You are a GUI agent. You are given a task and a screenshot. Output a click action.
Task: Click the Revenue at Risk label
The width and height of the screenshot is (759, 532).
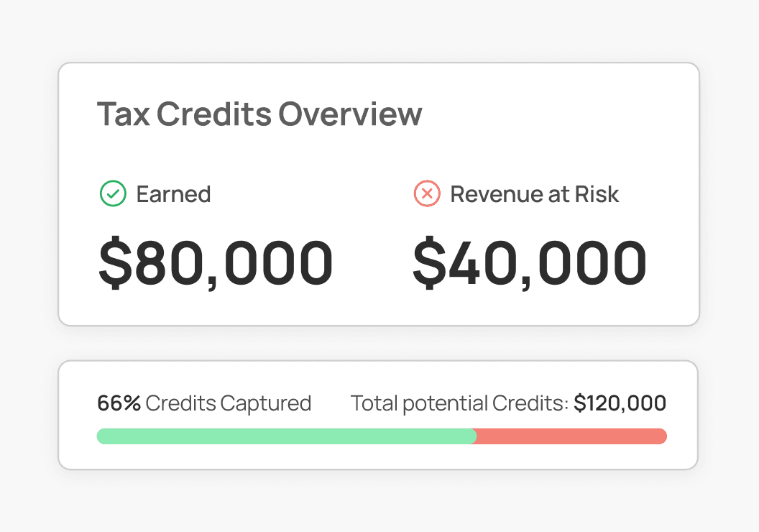pos(534,193)
